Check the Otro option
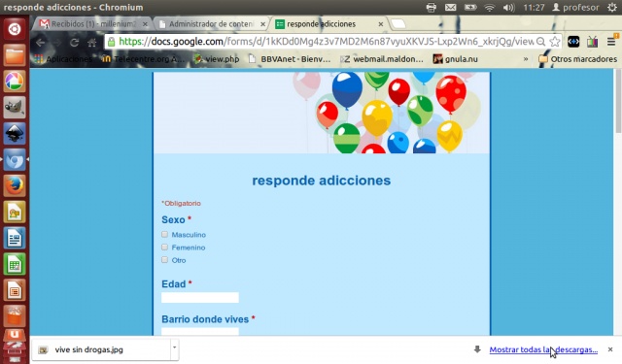 pos(164,260)
